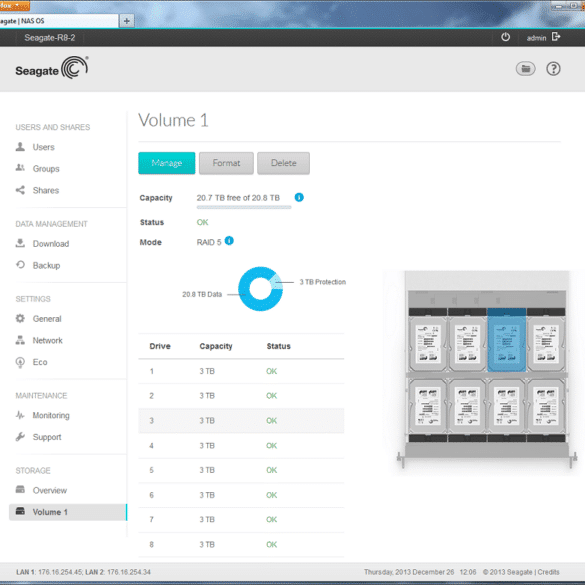Click the Drive column header
This screenshot has height=585, width=585.
(160, 346)
